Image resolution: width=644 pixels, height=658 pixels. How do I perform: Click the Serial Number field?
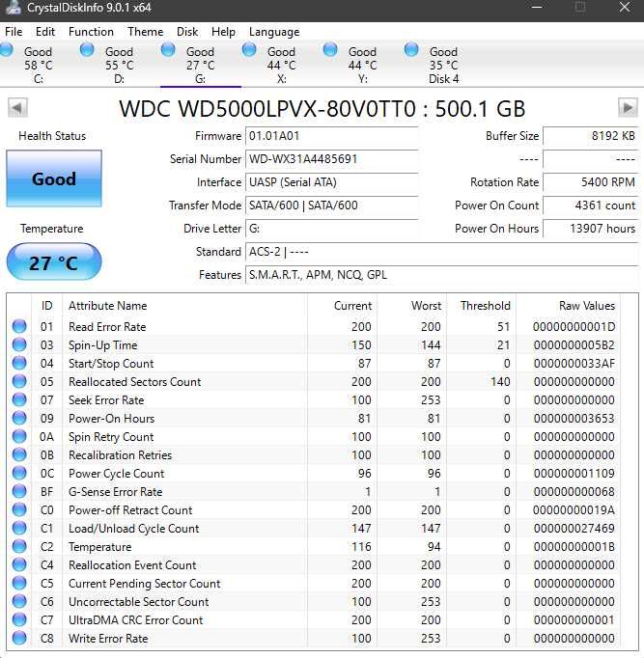pos(332,159)
